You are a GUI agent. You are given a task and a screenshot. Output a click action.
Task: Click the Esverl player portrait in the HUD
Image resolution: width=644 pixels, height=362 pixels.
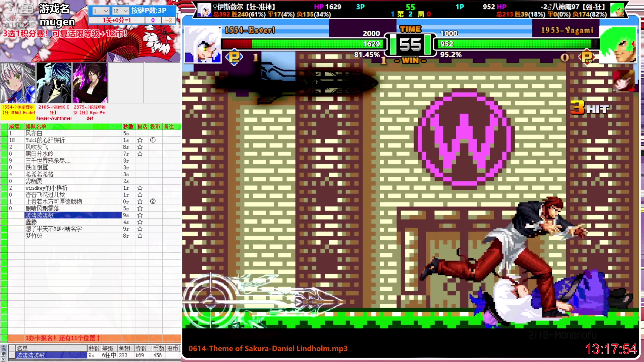tap(203, 45)
